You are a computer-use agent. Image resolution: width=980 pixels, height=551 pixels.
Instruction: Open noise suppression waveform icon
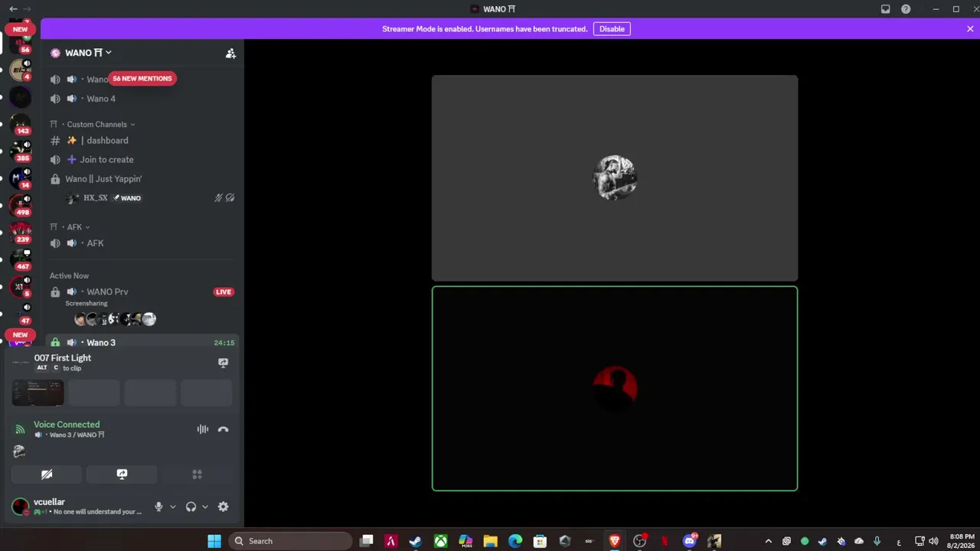click(x=203, y=429)
